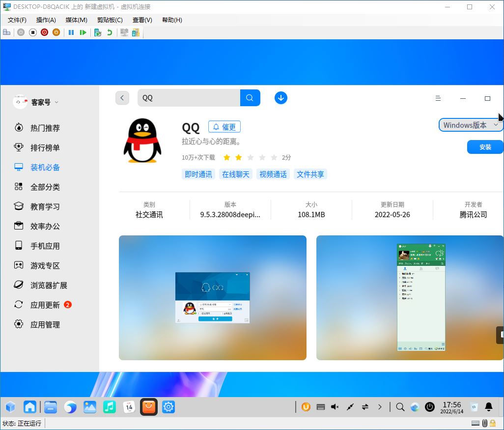Expand hidden tray icons with the chevron
The width and height of the screenshot is (504, 430).
tap(380, 407)
